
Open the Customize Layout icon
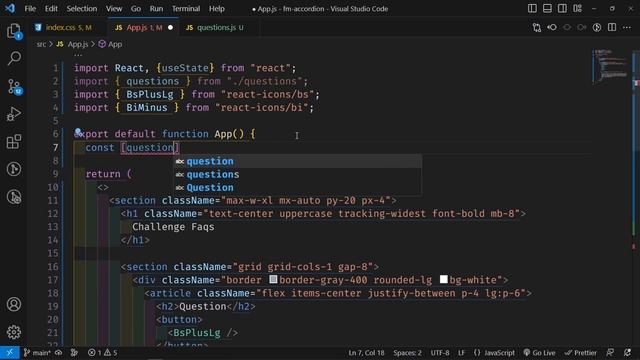(x=577, y=8)
